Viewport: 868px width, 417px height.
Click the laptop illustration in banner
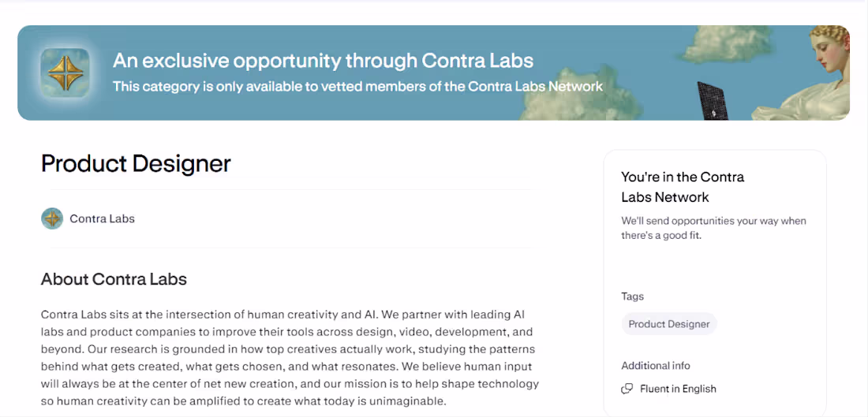[x=713, y=101]
